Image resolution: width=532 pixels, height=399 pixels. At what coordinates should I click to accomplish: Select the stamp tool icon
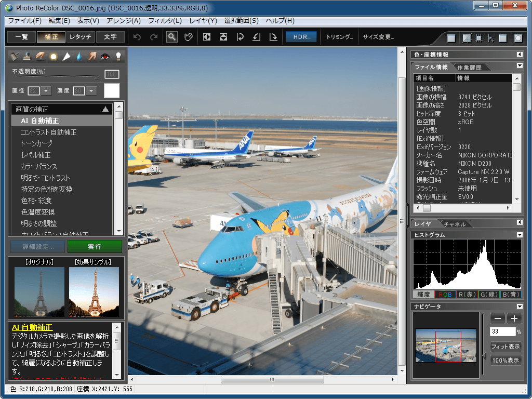(x=27, y=56)
